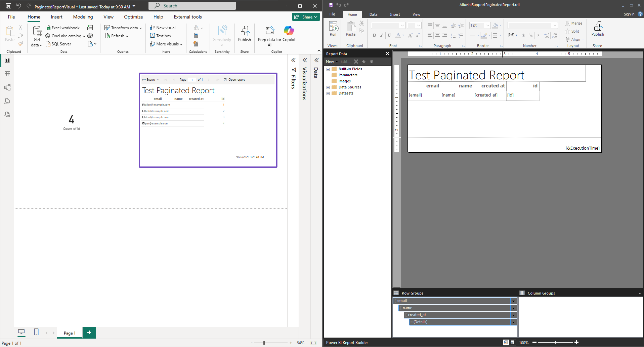Toggle Bold formatting in Report Builder
644x347 pixels.
point(374,35)
